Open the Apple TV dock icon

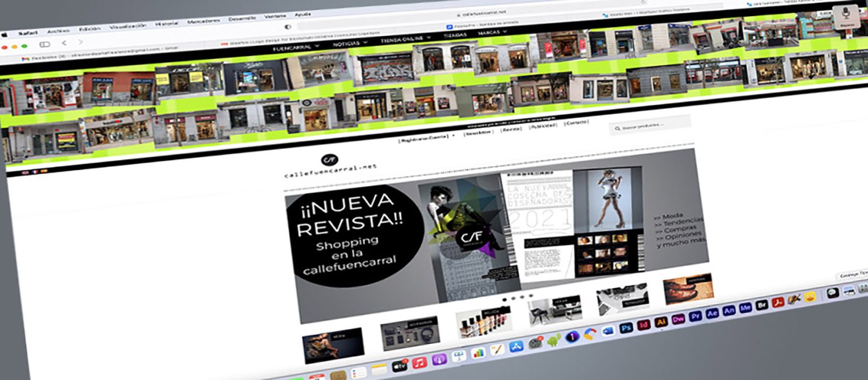tap(400, 365)
